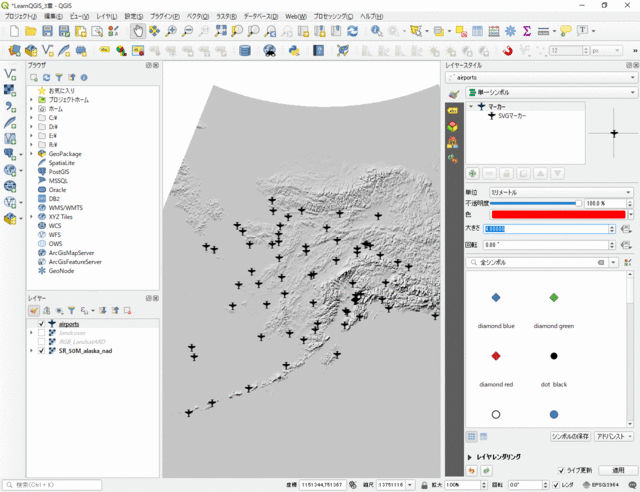Toggle visibility of the landcover layer
640x492 pixels.
point(41,333)
